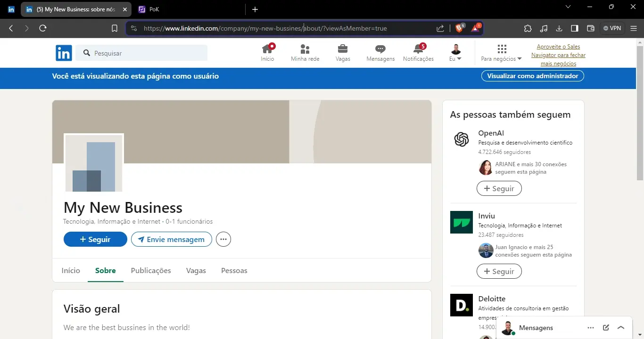Viewport: 644px width, 339px height.
Task: Open the tab search dropdown arrow
Action: point(568,7)
